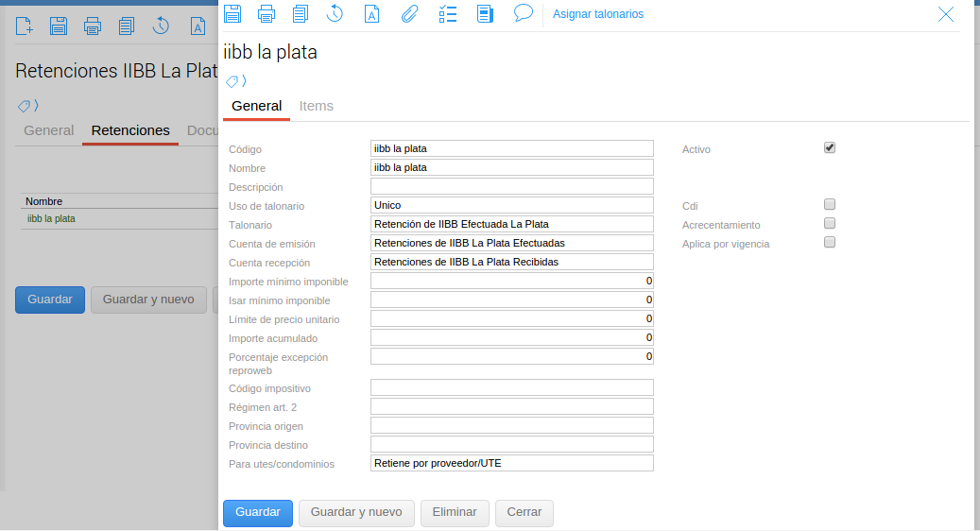Open Talonario field selection
Screen dimensions: 980x531
tap(512, 224)
